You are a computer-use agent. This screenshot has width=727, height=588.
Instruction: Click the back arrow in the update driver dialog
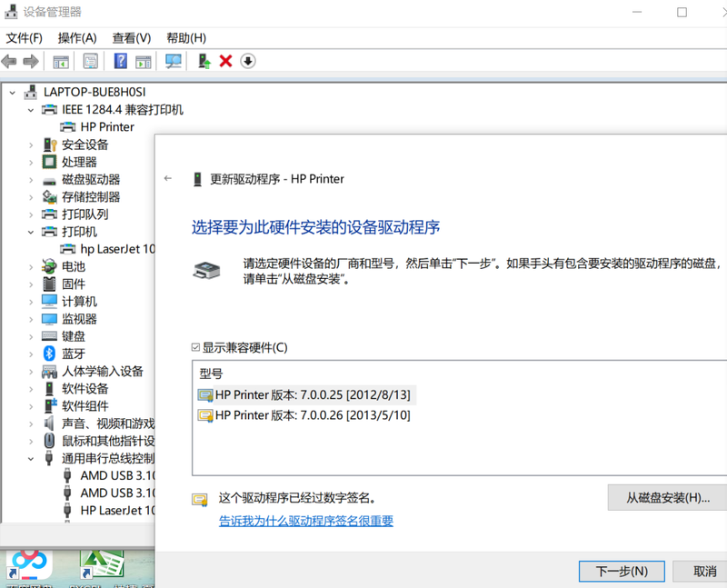(x=168, y=178)
